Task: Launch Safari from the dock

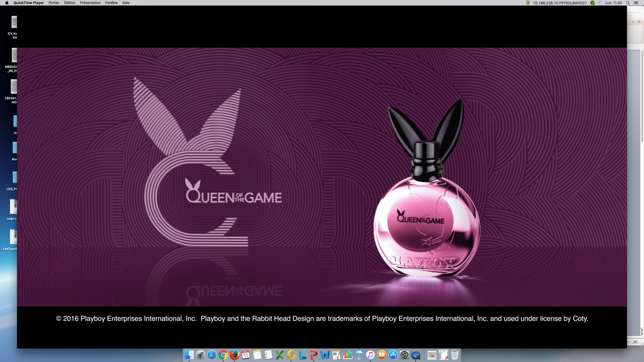Action: coord(212,355)
